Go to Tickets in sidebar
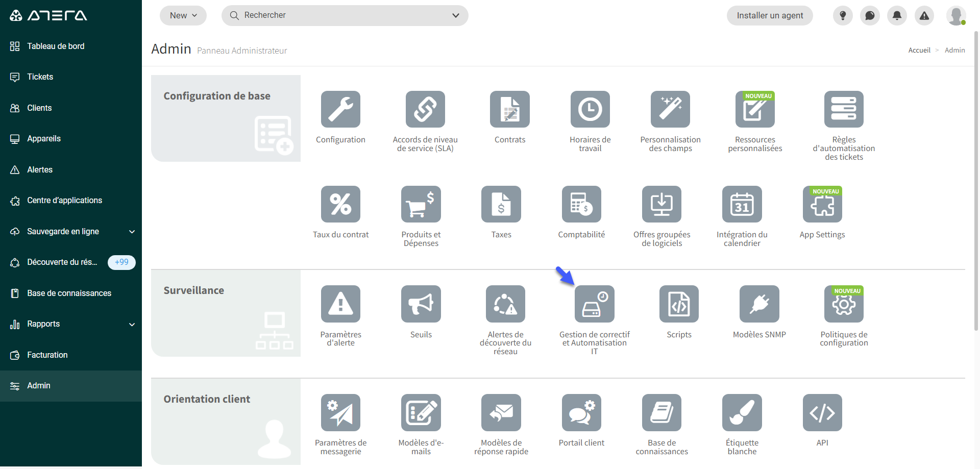This screenshot has width=980, height=469. [40, 77]
